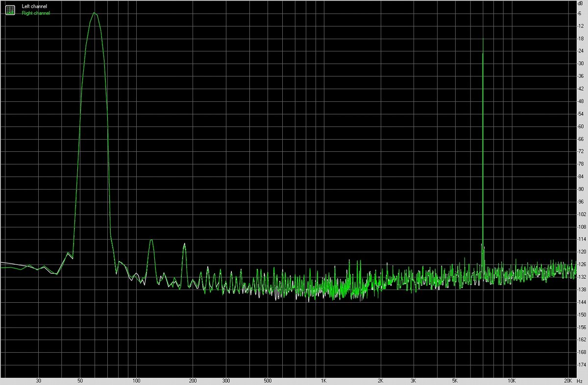588x385 pixels.
Task: Click the "-150" dB level axis label
Action: coord(582,315)
